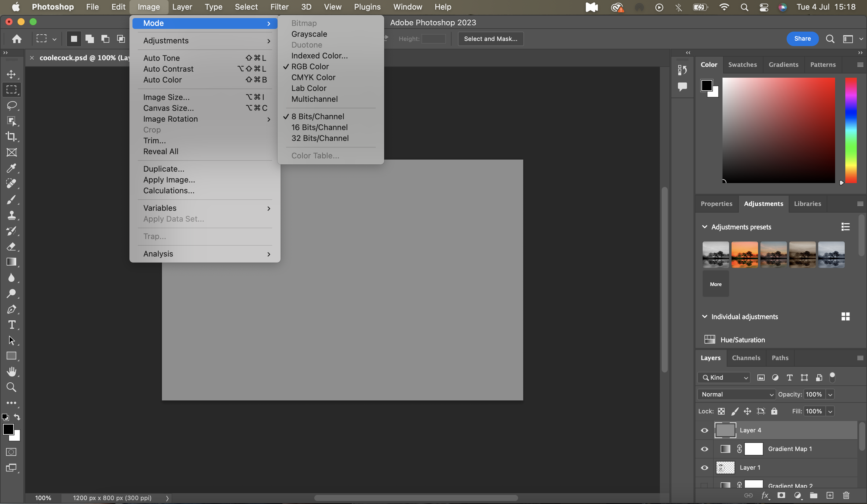
Task: Select the Type tool
Action: (11, 325)
